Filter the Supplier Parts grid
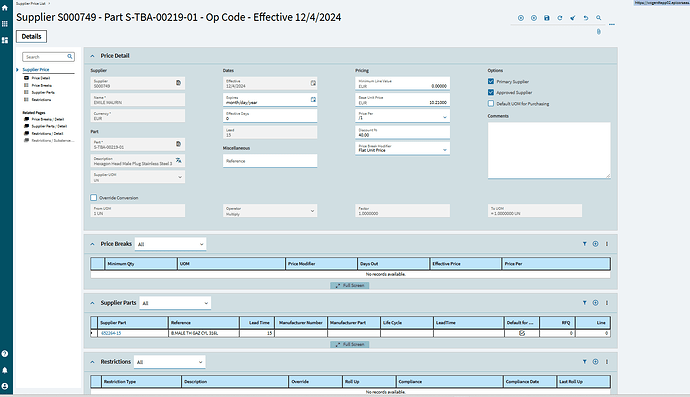Image resolution: width=690 pixels, height=397 pixels. point(584,303)
